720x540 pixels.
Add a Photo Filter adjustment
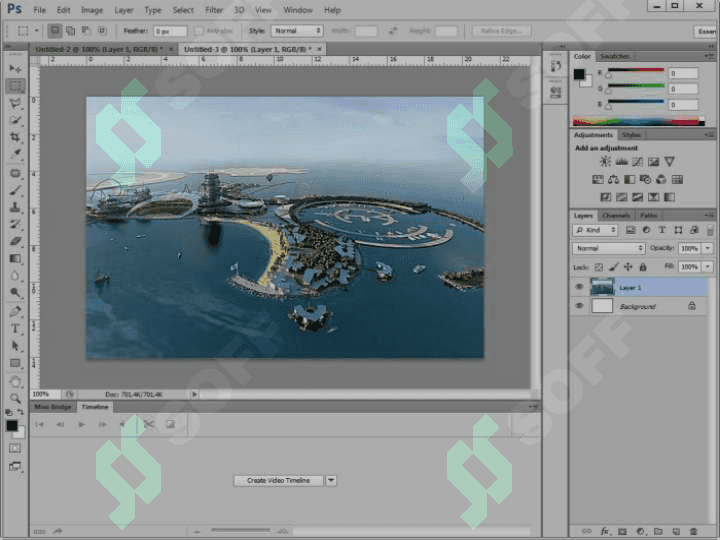pyautogui.click(x=645, y=180)
